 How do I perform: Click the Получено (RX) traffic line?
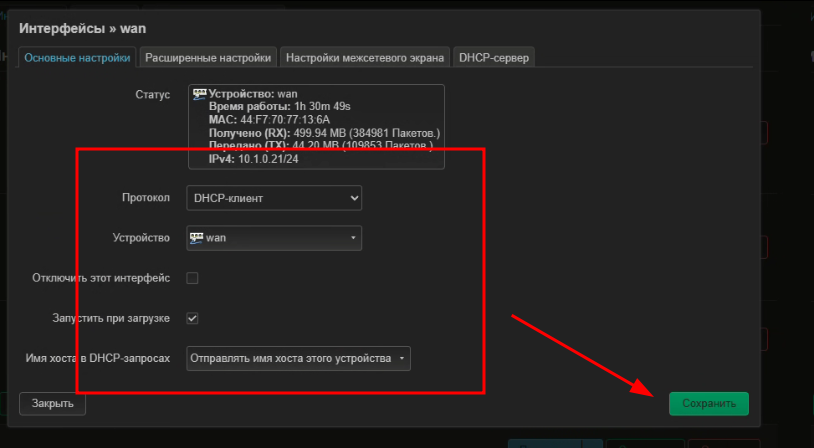(x=324, y=133)
